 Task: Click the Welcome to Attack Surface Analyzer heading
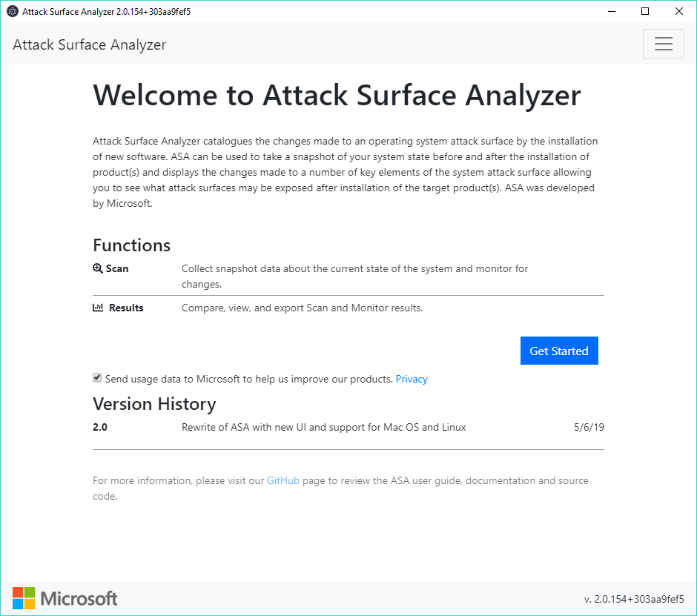tap(337, 95)
